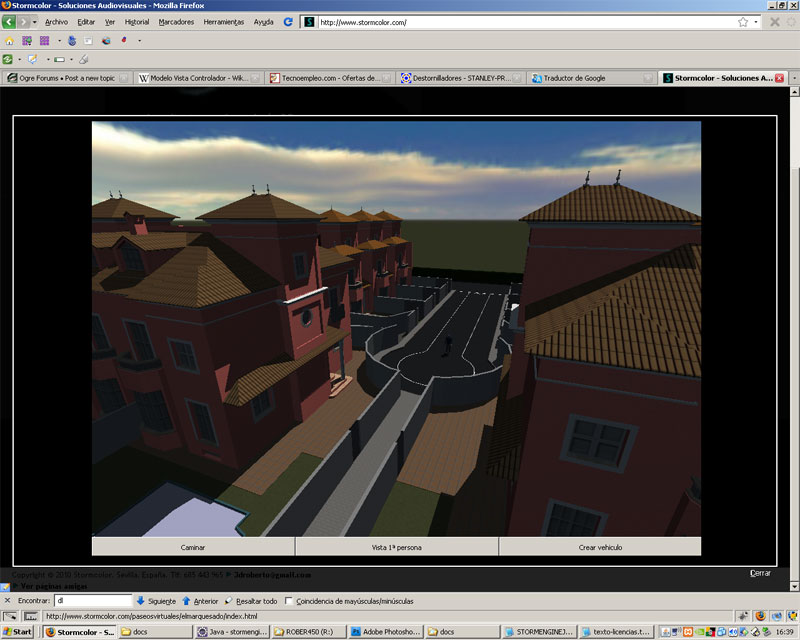The height and width of the screenshot is (640, 800).
Task: Click the eraser icon in third toolbar row
Action: point(84,60)
